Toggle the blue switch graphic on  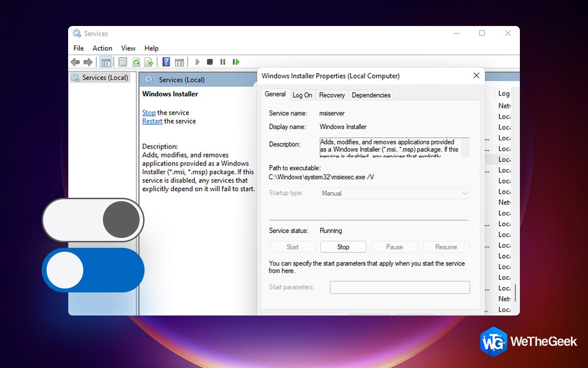(64, 270)
